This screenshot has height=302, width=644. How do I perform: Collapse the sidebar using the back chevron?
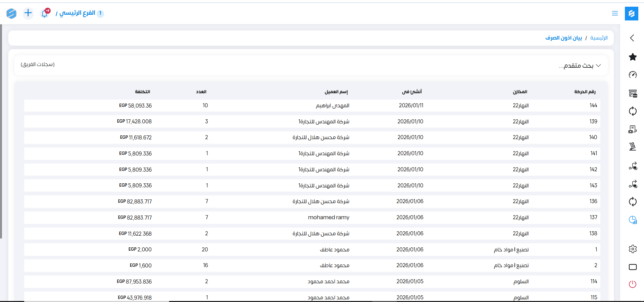(632, 38)
